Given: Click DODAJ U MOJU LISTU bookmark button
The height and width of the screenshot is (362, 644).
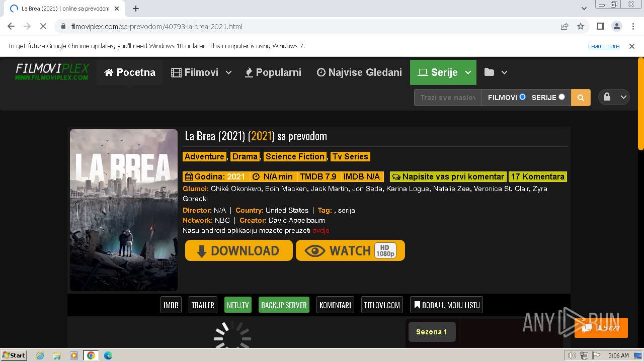Looking at the screenshot, I should 447,305.
